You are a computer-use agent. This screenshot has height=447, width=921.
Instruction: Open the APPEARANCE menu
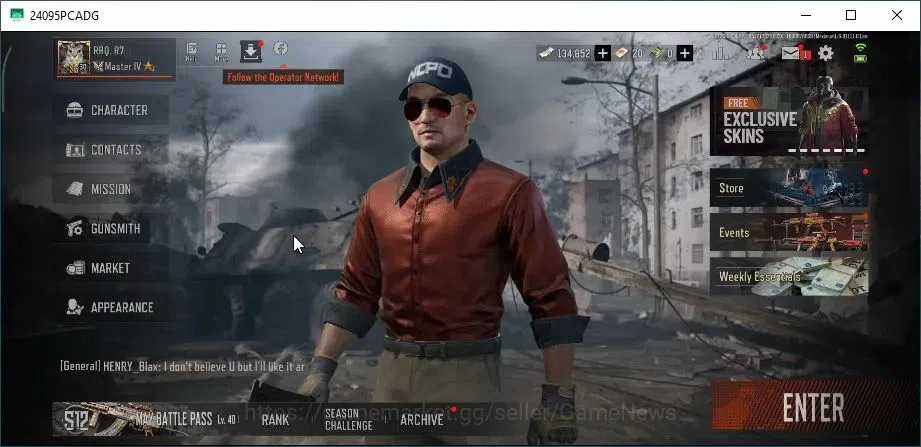(111, 307)
